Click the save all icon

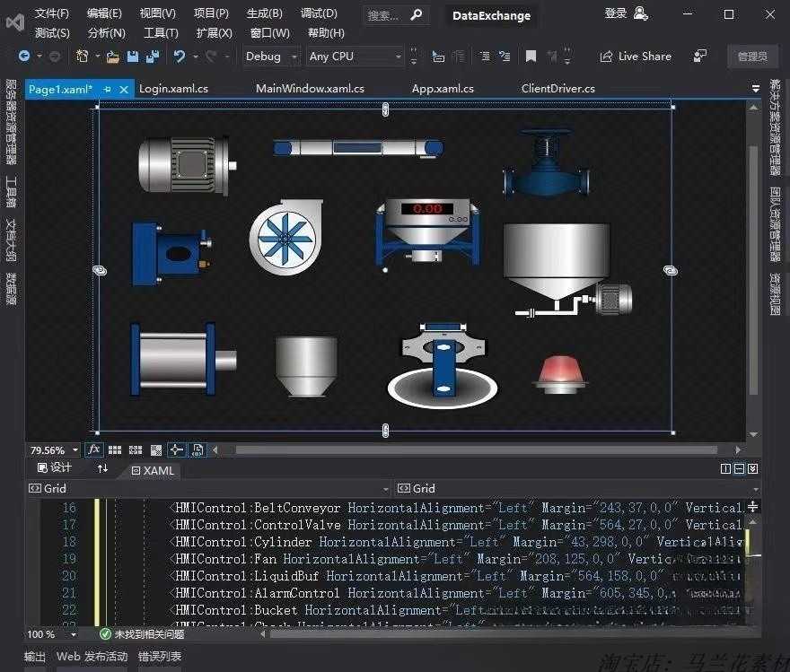(x=153, y=57)
